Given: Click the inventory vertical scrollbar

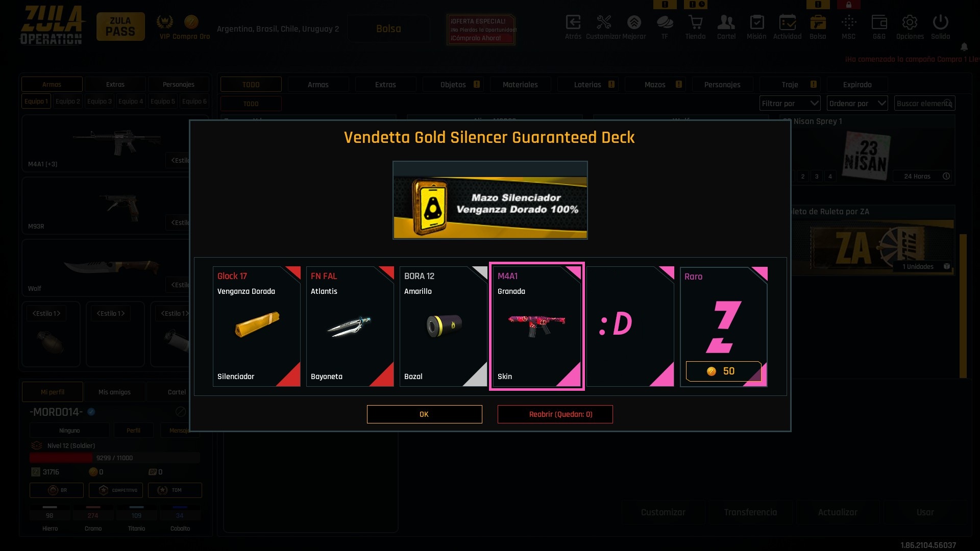Looking at the screenshot, I should tap(963, 306).
